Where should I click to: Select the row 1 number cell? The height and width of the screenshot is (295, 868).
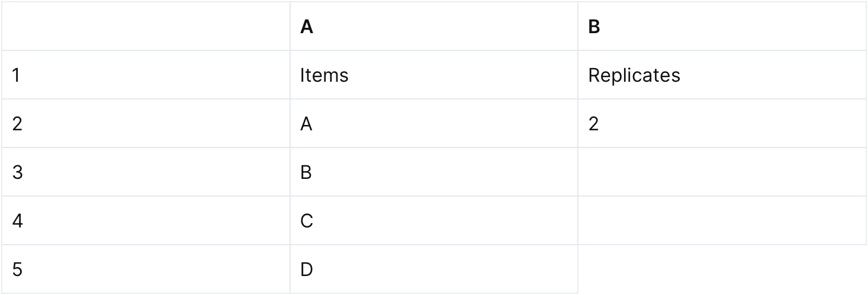tap(146, 75)
